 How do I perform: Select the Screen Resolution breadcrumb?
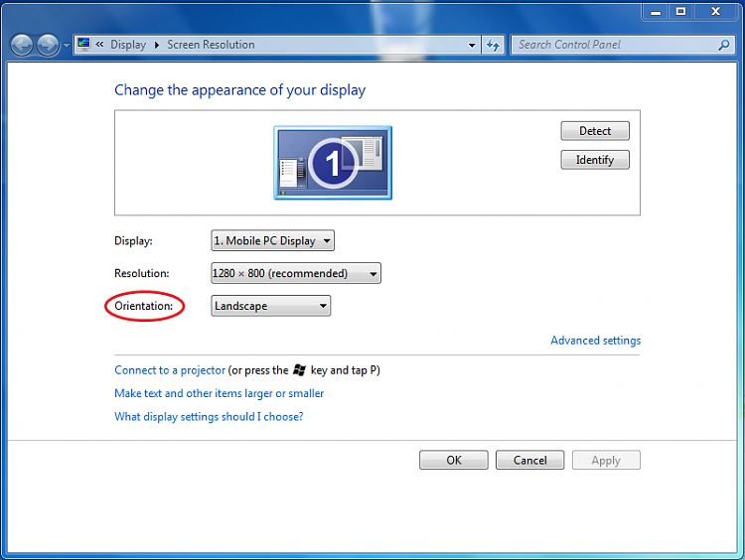(211, 45)
